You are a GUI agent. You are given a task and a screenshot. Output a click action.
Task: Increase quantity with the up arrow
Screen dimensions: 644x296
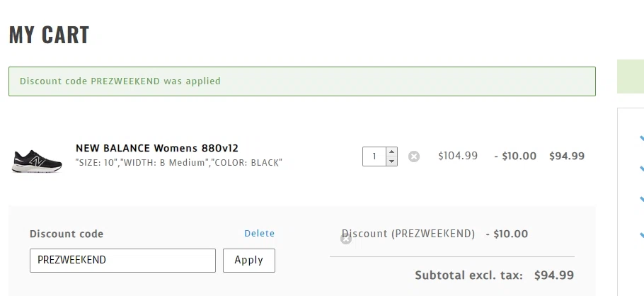click(x=392, y=152)
